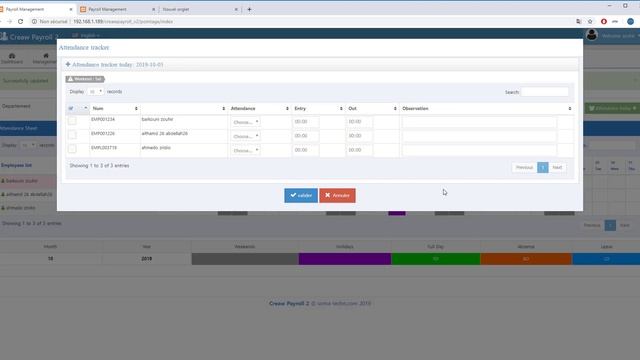Toggle the select-all checkbox in table header
The image size is (640, 360).
[x=71, y=108]
